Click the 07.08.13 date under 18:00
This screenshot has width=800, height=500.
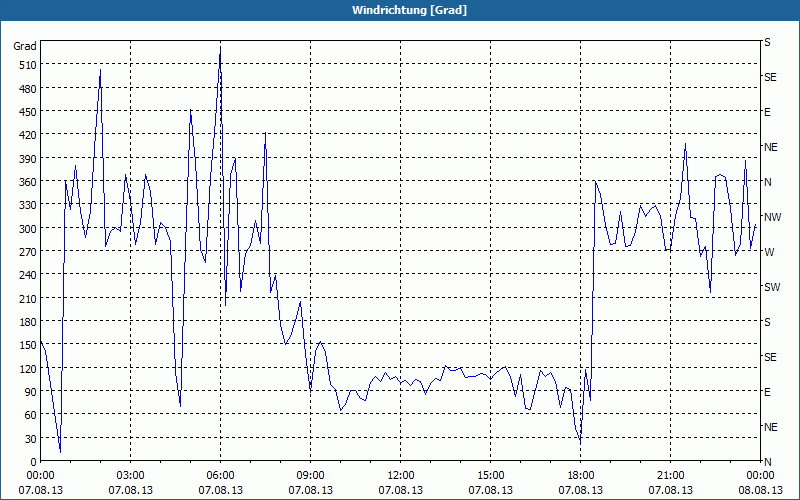[x=581, y=490]
